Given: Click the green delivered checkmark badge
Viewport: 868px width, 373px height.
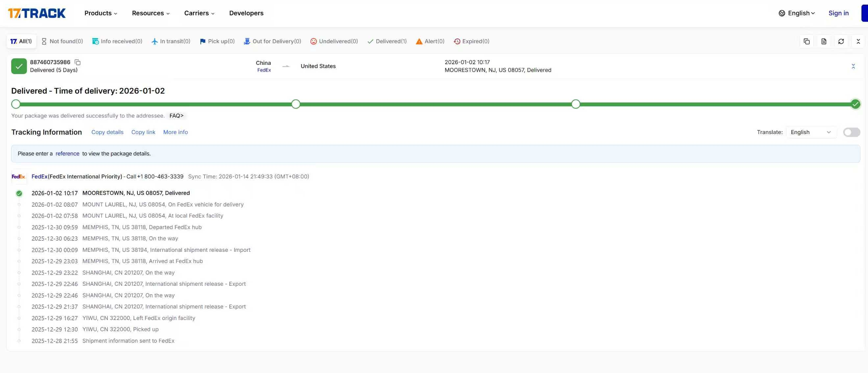Looking at the screenshot, I should (19, 66).
